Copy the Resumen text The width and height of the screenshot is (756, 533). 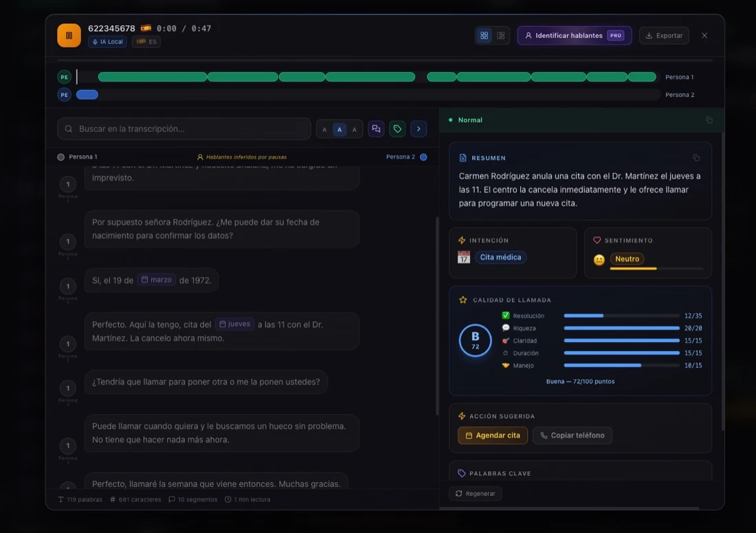(x=696, y=158)
